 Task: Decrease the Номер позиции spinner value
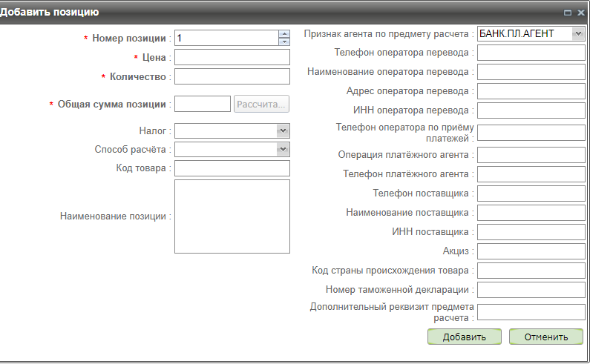point(283,42)
